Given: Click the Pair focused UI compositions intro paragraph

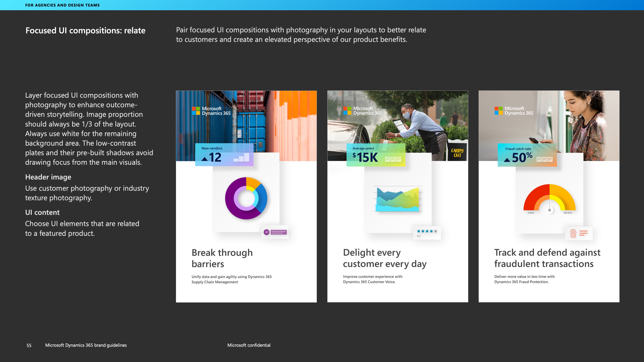Looking at the screenshot, I should pyautogui.click(x=301, y=35).
